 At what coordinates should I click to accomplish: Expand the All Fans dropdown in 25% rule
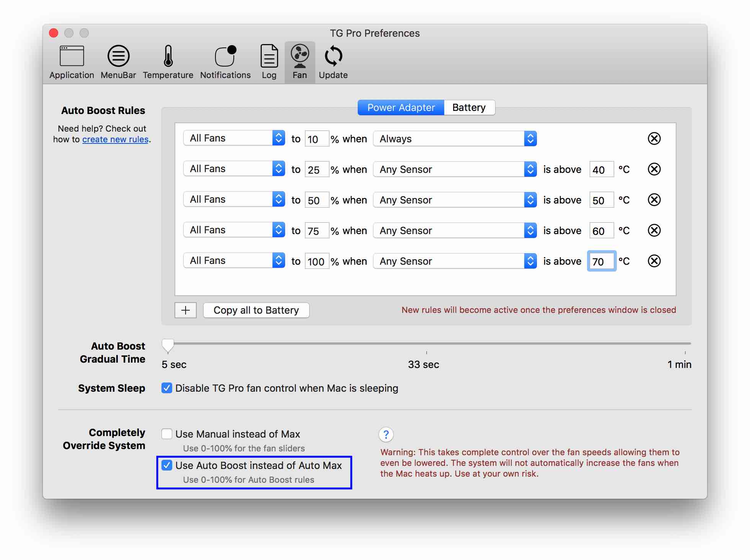pos(234,169)
